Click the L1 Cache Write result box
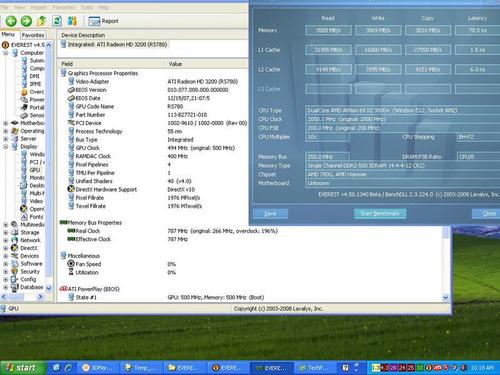This screenshot has width=500, height=375. (378, 50)
